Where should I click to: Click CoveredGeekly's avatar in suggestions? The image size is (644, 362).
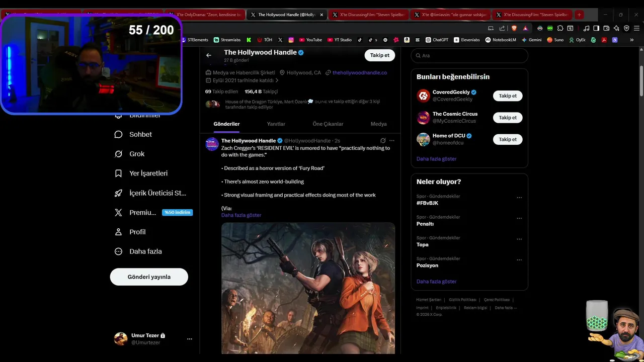[x=423, y=96]
